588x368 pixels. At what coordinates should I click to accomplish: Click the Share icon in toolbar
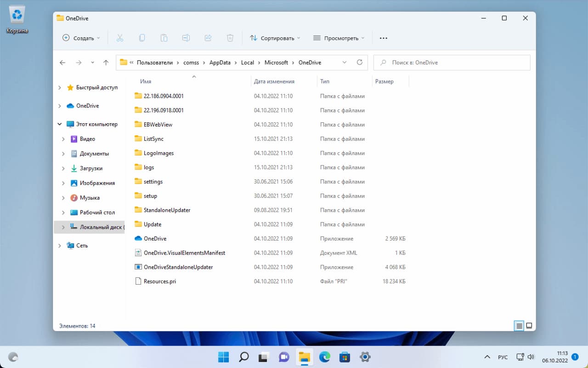[208, 38]
